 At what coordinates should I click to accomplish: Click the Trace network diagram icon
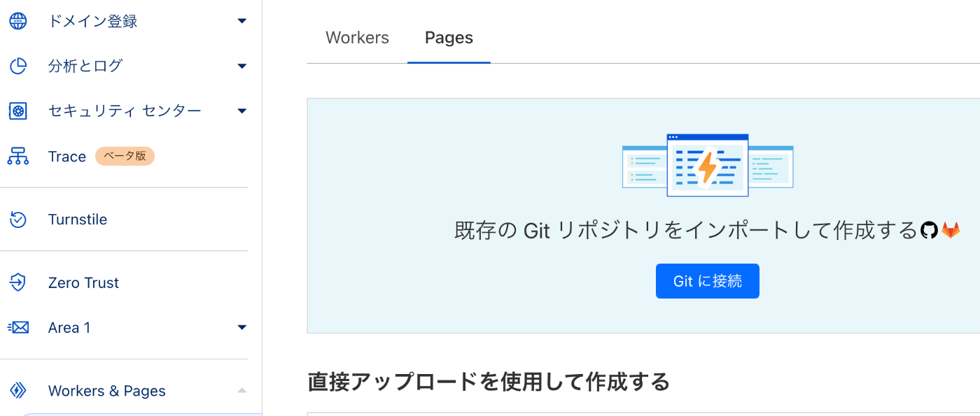(17, 157)
